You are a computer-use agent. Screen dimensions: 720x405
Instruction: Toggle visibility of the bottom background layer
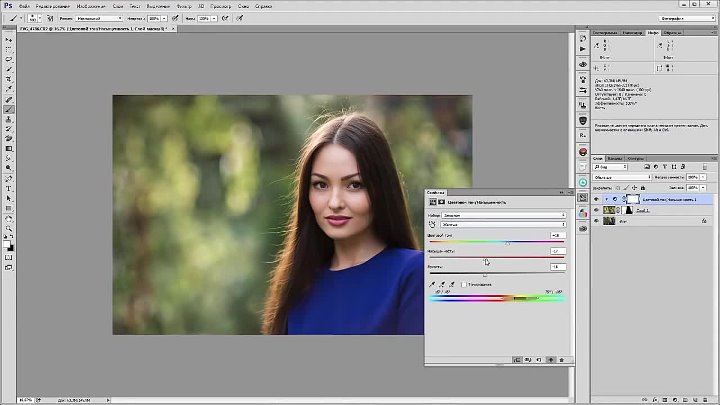click(597, 221)
